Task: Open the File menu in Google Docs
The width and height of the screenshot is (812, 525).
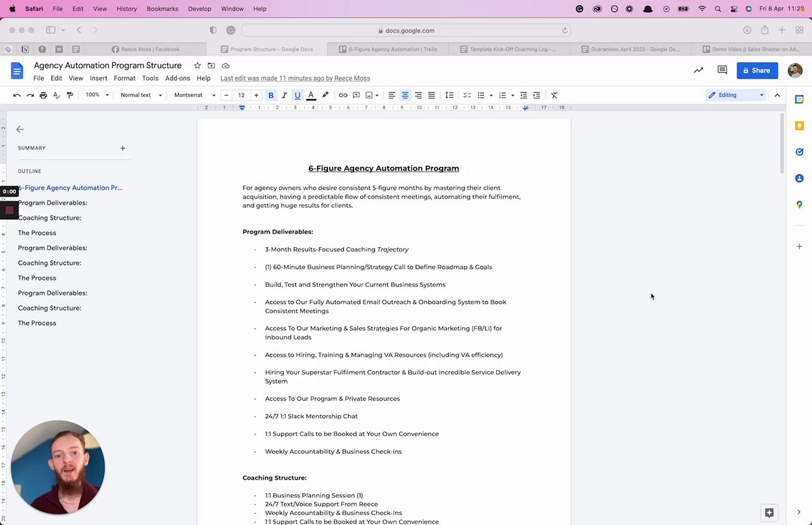Action: (x=39, y=78)
